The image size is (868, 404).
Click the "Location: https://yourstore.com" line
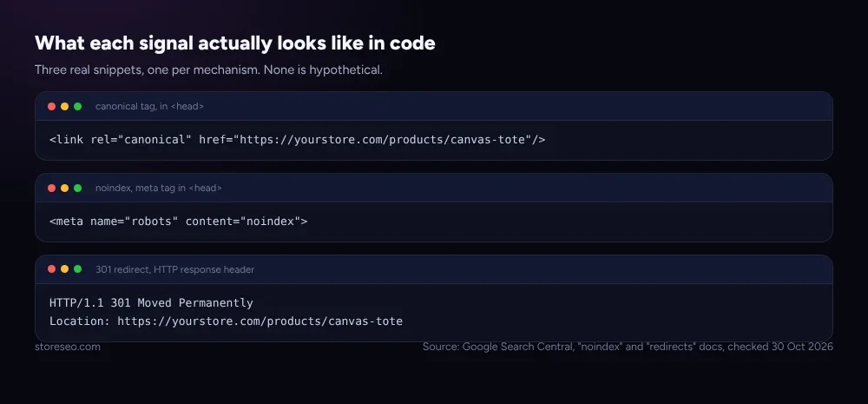(x=226, y=321)
